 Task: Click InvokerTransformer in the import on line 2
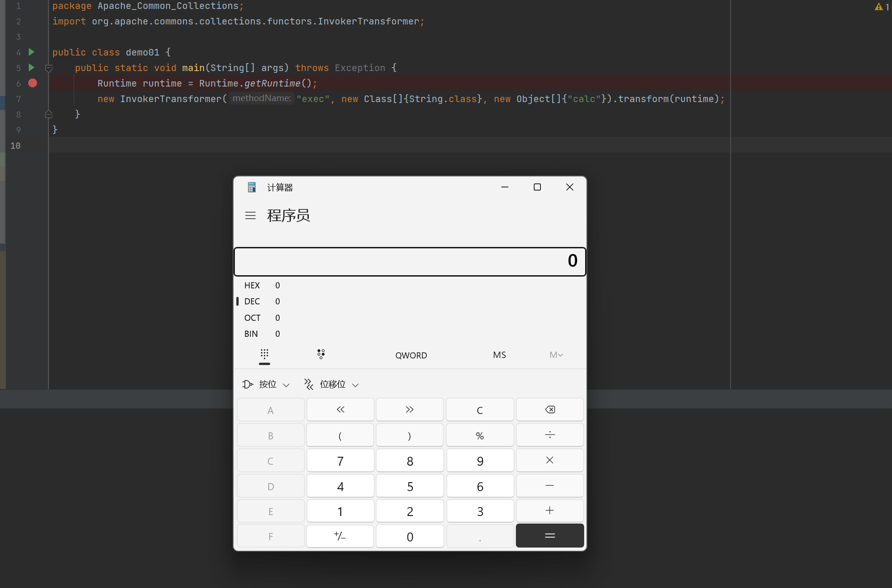click(x=368, y=21)
